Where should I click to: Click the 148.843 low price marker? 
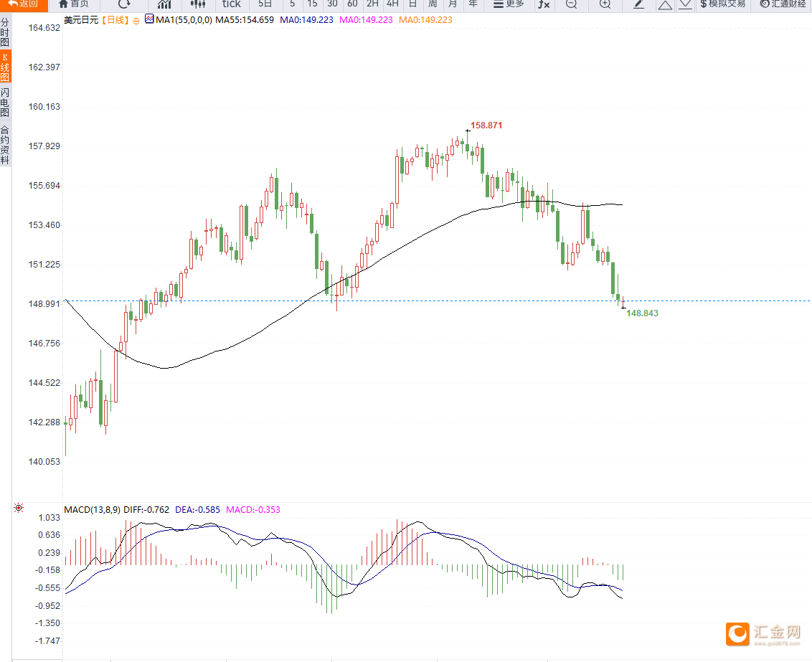click(x=642, y=313)
